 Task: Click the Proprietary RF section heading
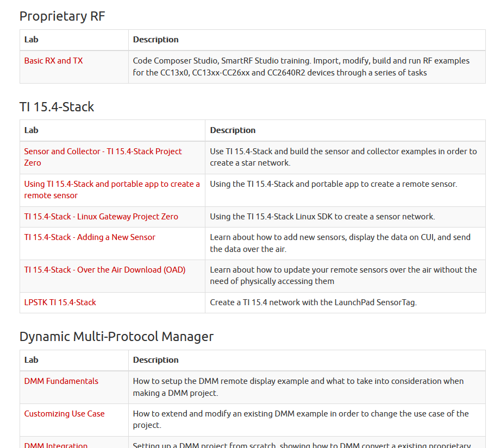coord(62,17)
